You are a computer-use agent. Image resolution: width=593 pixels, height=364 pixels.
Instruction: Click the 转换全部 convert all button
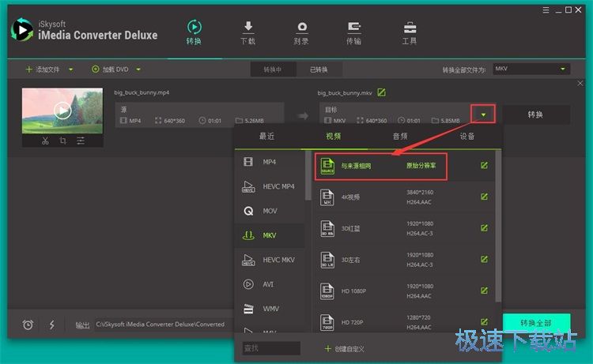(x=536, y=323)
